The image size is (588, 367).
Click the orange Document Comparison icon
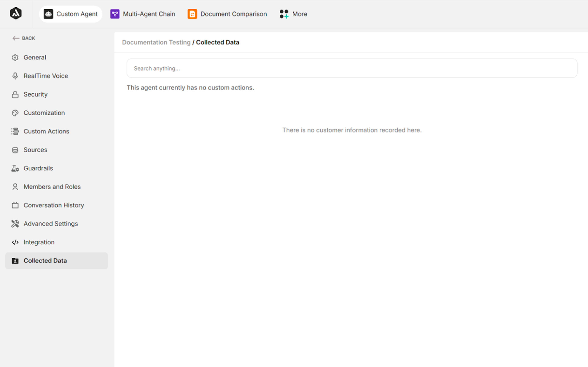coord(192,14)
